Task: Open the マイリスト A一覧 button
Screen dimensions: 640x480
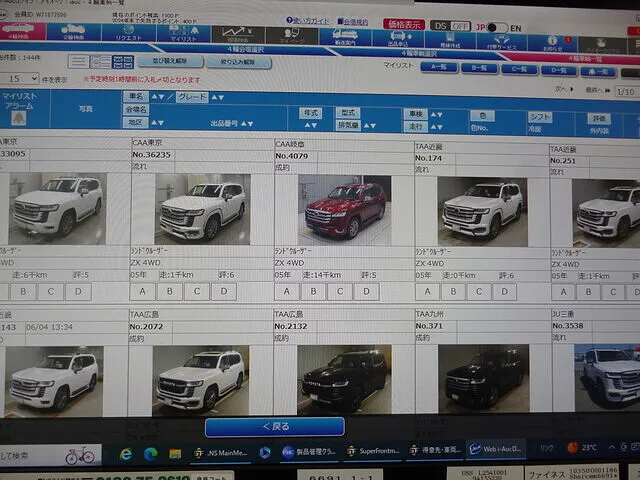Action: tap(439, 67)
